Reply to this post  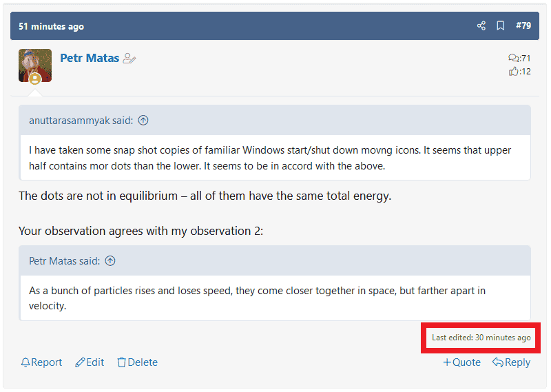[511, 362]
